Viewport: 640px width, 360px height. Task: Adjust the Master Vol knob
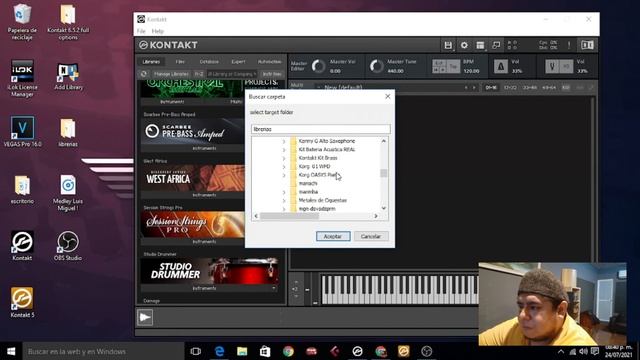coord(318,66)
